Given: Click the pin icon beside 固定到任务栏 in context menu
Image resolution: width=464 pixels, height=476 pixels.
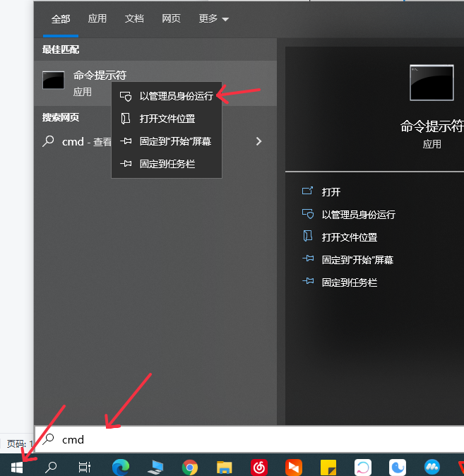Looking at the screenshot, I should (126, 164).
